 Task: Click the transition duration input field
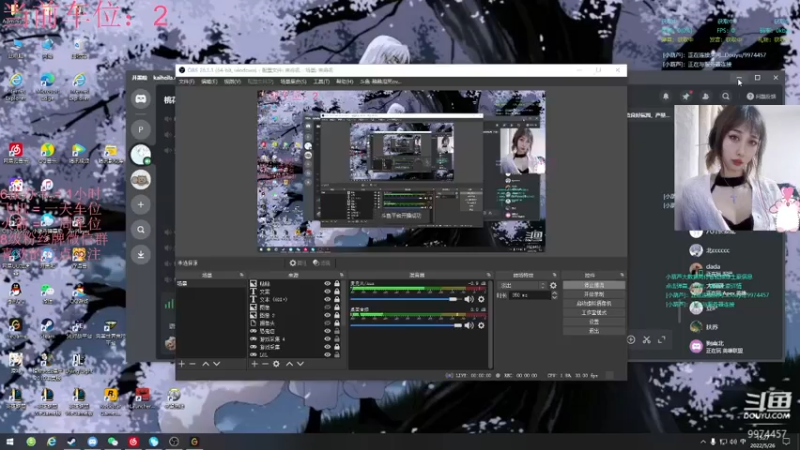click(529, 295)
